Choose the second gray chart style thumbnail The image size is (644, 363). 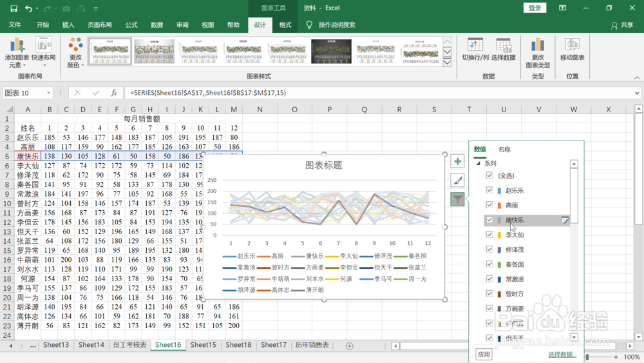[x=154, y=52]
